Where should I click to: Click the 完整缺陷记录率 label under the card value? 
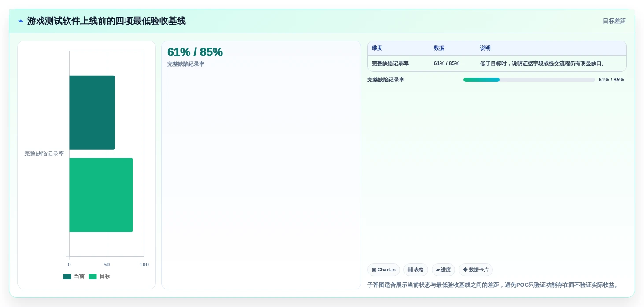pos(186,64)
